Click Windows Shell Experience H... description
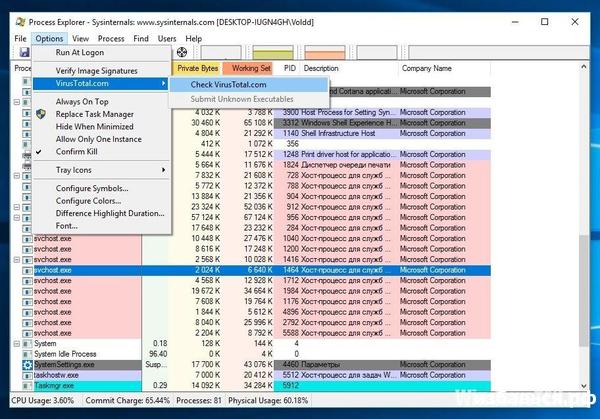This screenshot has width=600, height=419. tap(346, 123)
